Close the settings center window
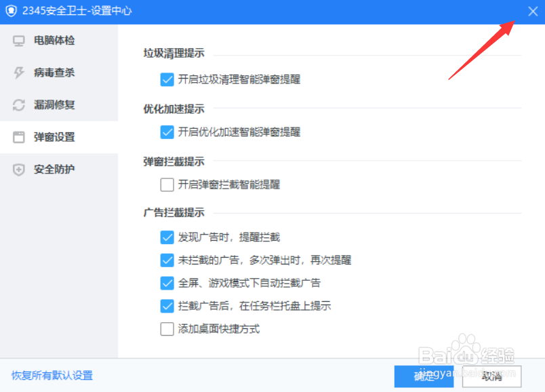 [533, 12]
